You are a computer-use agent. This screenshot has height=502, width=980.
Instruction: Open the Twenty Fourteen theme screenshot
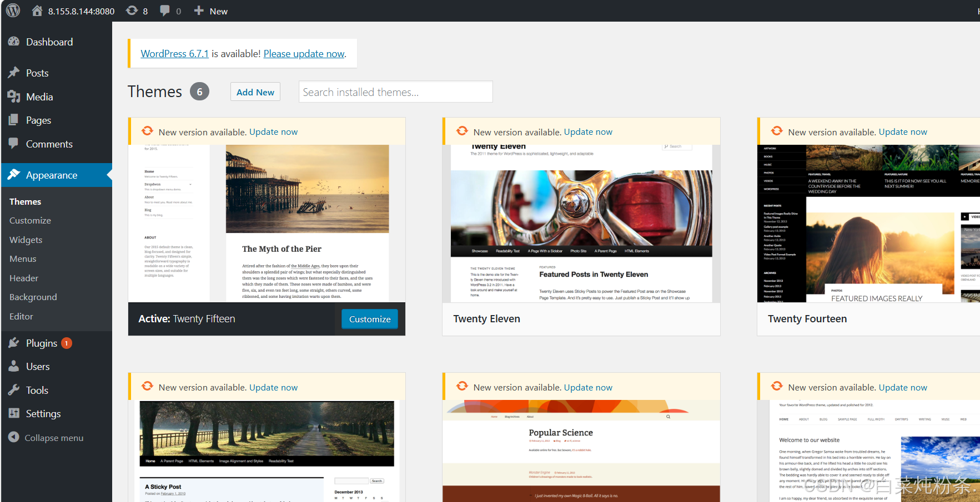point(868,224)
